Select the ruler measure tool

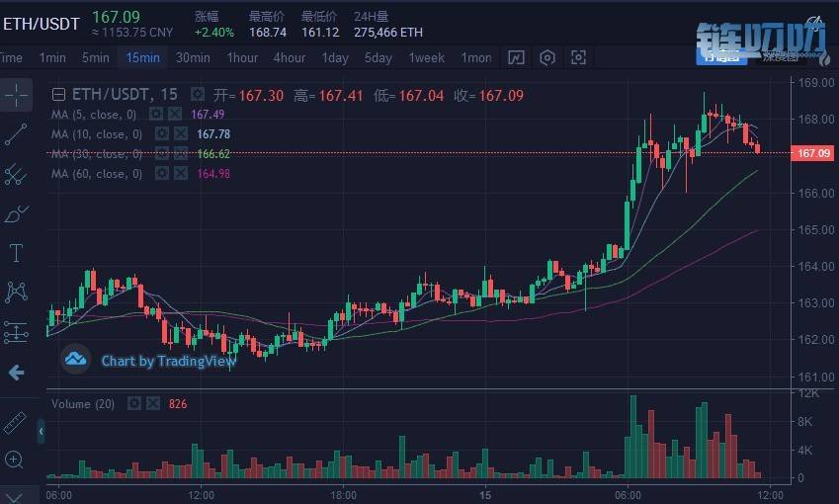(x=15, y=423)
